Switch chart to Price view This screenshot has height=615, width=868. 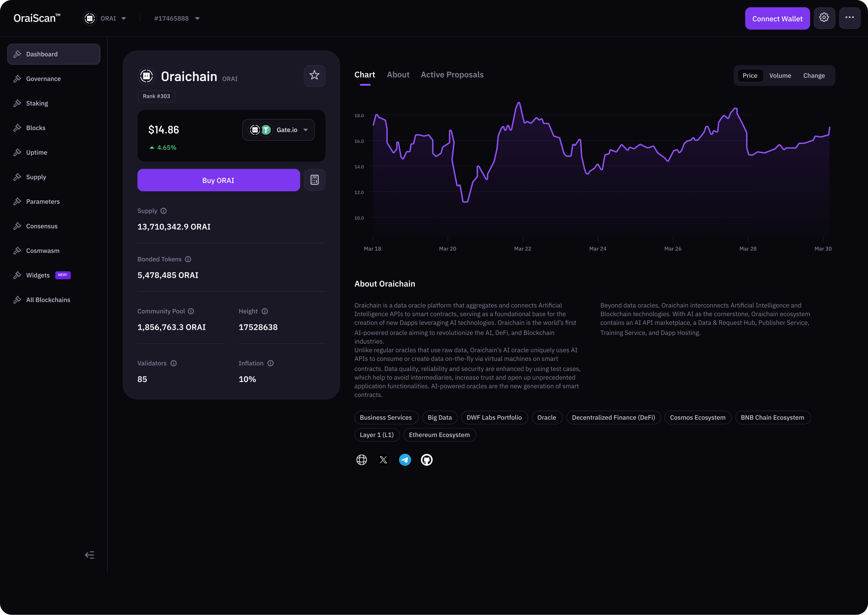(750, 76)
